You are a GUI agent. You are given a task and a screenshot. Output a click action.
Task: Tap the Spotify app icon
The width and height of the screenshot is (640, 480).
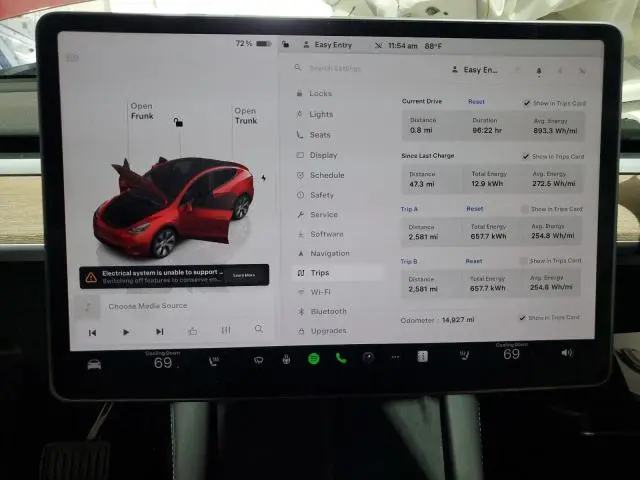pos(313,359)
